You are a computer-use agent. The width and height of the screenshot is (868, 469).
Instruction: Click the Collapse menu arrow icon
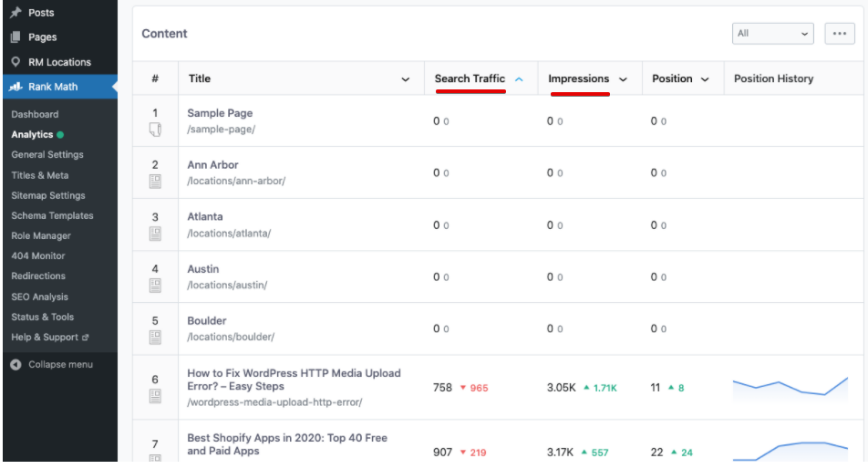(x=15, y=364)
